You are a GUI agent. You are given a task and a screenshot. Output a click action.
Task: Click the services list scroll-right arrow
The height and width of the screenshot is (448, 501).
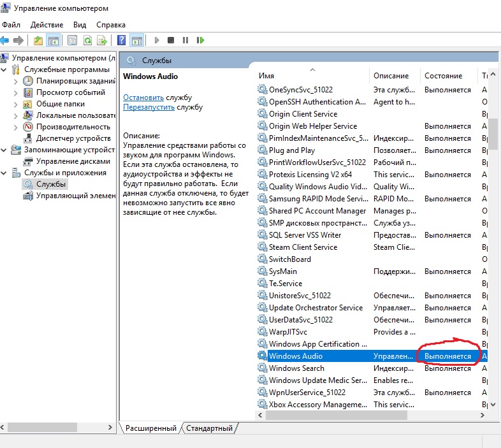coord(483,415)
